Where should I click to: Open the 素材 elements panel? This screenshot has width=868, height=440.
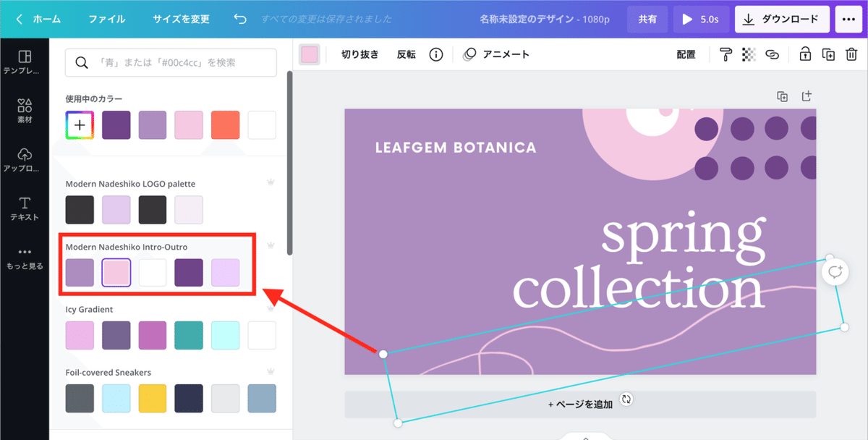tap(25, 111)
